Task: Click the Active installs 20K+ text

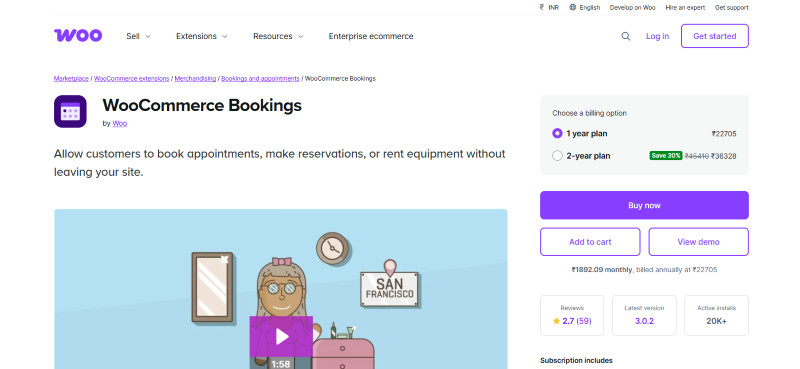Action: 716,321
